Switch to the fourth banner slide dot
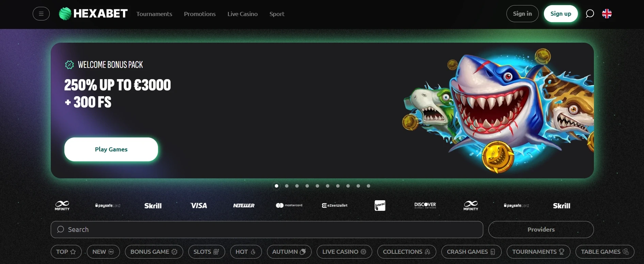Image resolution: width=644 pixels, height=264 pixels. (307, 186)
